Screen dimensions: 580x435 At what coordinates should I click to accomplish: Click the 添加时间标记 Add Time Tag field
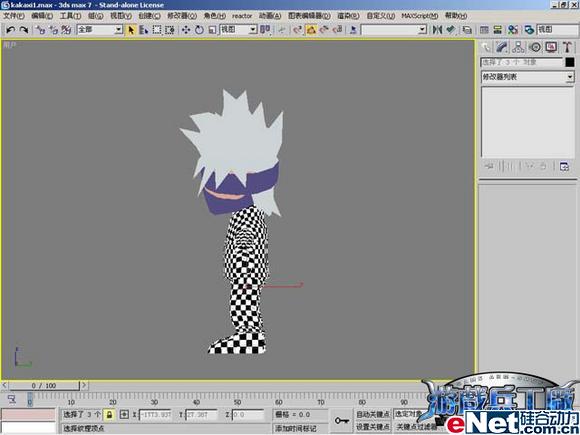[300, 428]
